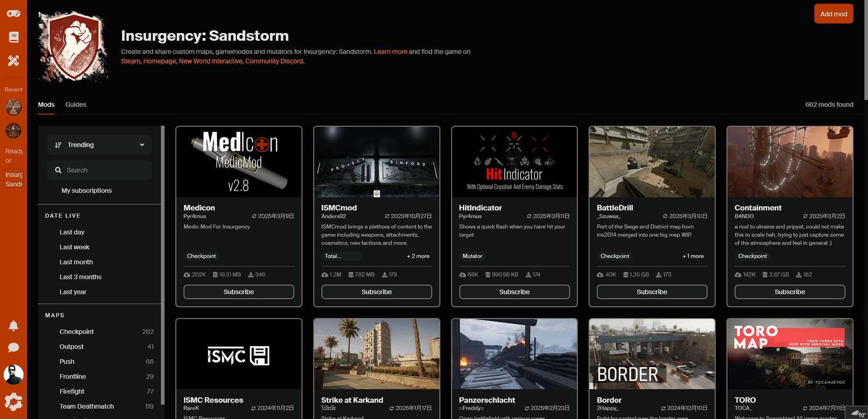This screenshot has height=419, width=868.
Task: Click the Mutator tag on HitIndicator card
Action: click(472, 256)
